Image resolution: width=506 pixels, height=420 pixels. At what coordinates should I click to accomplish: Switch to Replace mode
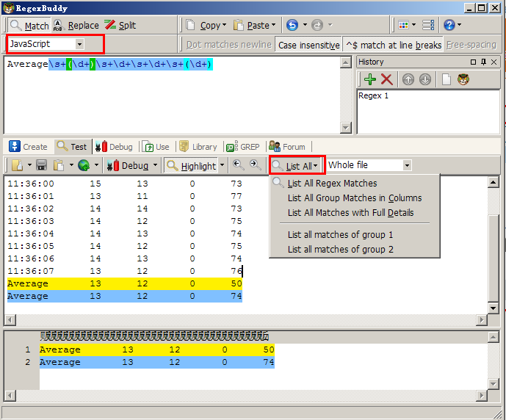click(76, 25)
